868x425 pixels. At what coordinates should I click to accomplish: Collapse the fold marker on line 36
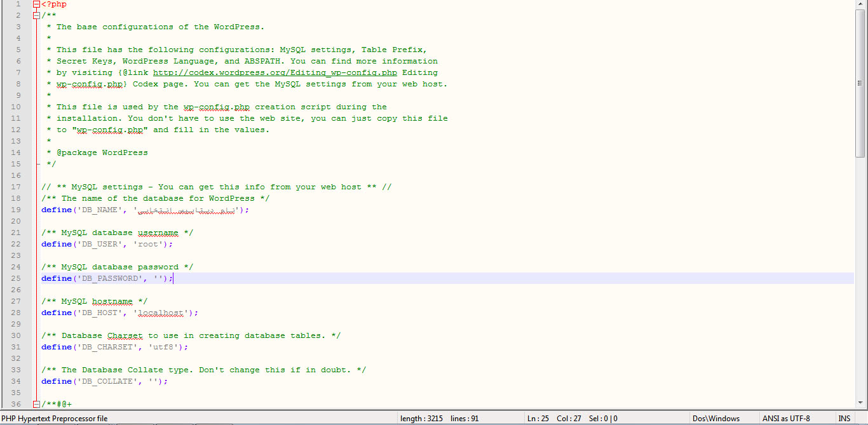tap(36, 404)
